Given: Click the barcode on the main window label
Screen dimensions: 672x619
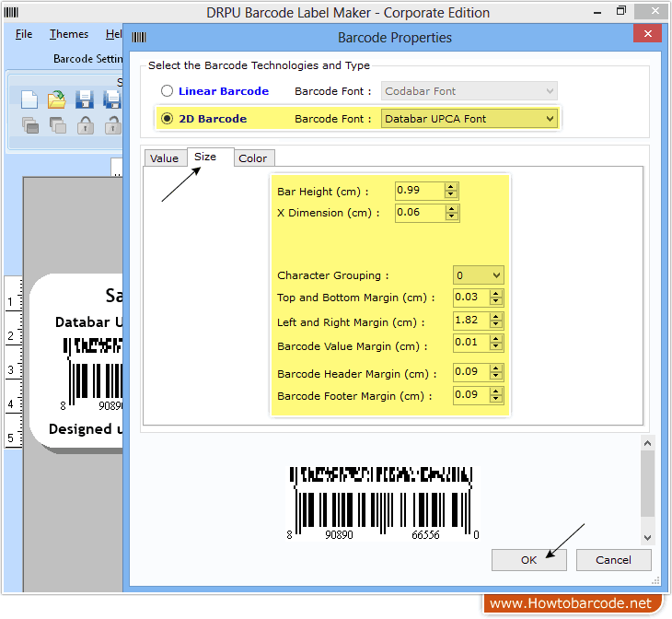Looking at the screenshot, I should pos(92,374).
